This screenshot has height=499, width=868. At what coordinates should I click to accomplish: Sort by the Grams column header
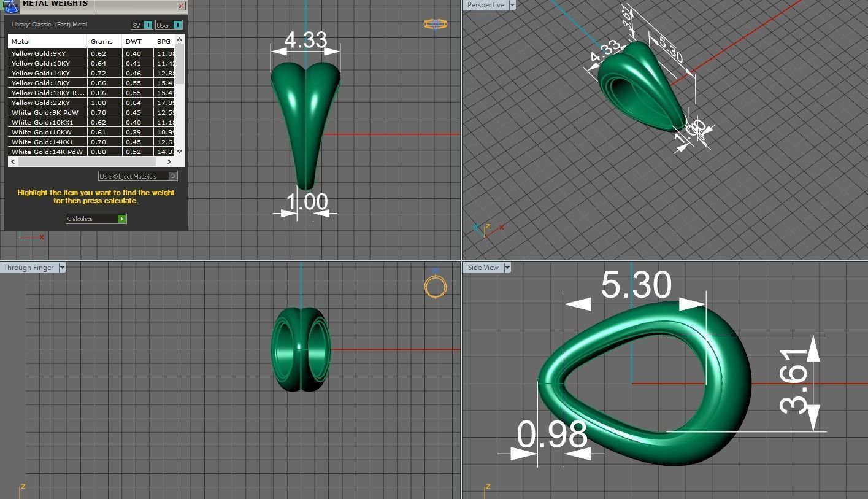point(104,42)
